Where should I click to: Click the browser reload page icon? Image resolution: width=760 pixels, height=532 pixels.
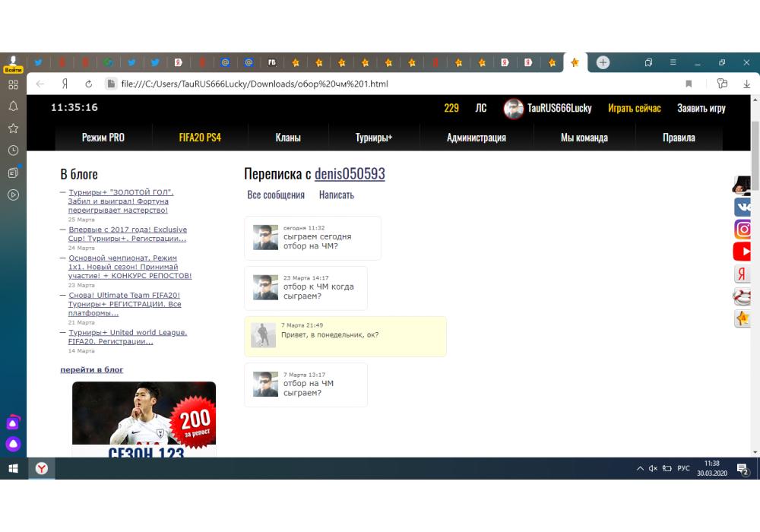click(88, 84)
